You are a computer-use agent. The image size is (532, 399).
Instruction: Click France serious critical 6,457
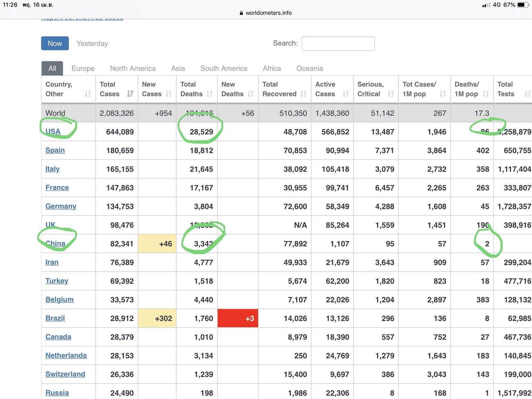384,188
